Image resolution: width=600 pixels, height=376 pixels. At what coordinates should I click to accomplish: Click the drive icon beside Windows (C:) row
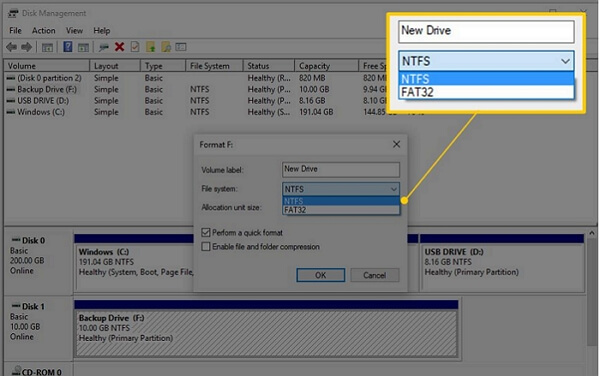coord(11,112)
